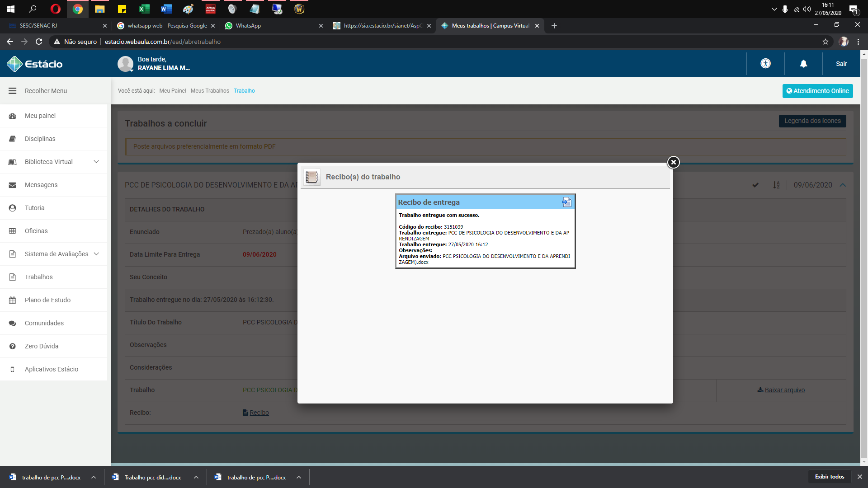
Task: Close the Recibo(s) do trabalho popup
Action: click(x=673, y=162)
